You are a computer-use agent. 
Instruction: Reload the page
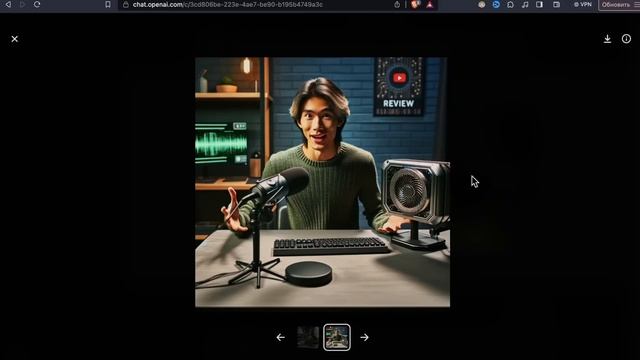(37, 4)
